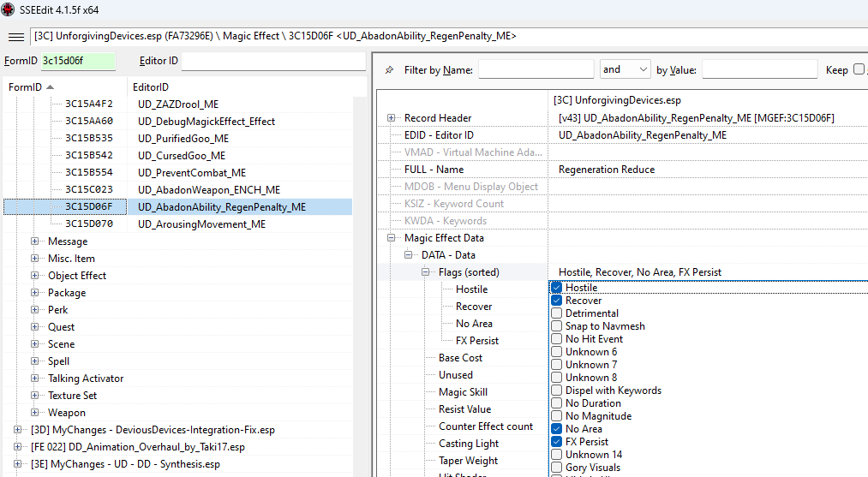This screenshot has width=868, height=477.
Task: Enable the Detrimental flag
Action: [x=556, y=313]
